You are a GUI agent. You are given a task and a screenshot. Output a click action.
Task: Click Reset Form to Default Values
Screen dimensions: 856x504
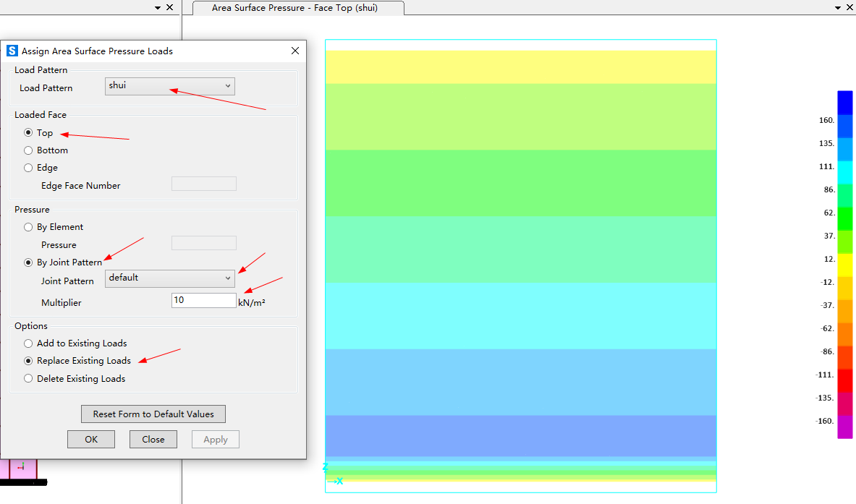pyautogui.click(x=153, y=414)
